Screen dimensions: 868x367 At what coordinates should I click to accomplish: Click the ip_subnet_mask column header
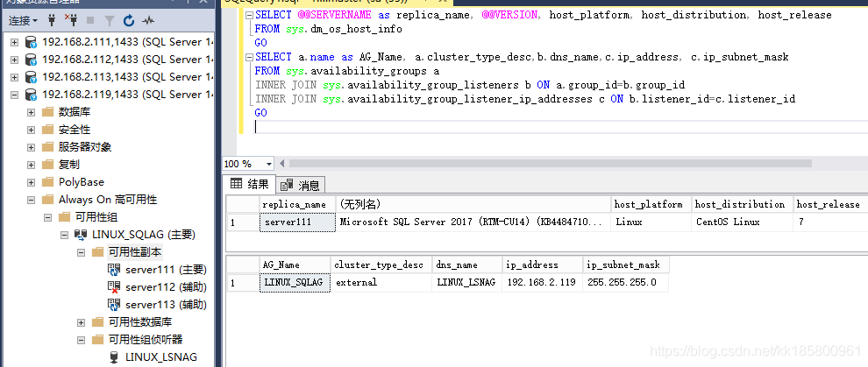point(625,265)
